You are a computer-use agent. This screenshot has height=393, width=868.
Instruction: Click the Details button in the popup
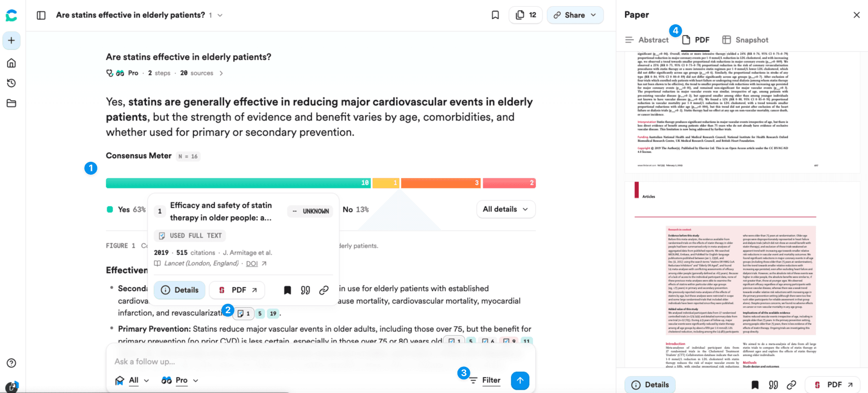(179, 290)
